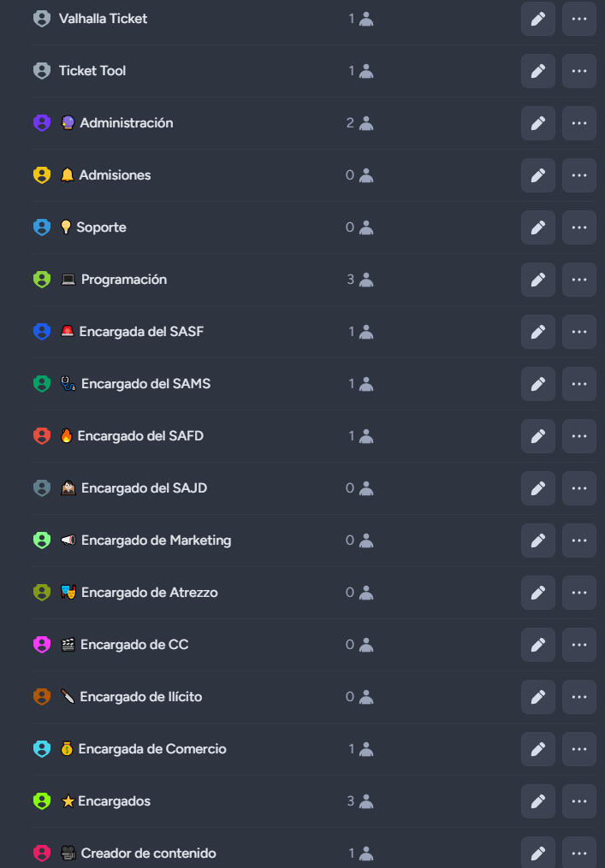Edit Encargado de Marketing role
The image size is (605, 868).
click(537, 540)
